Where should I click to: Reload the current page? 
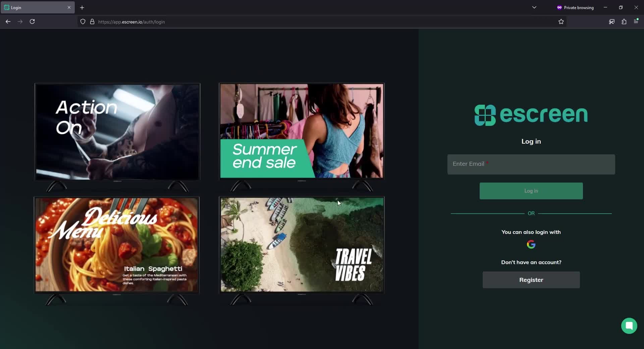[x=32, y=22]
